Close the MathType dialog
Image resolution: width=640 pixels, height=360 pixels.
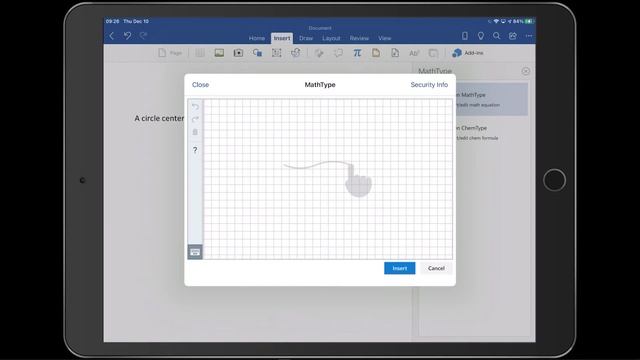click(200, 84)
